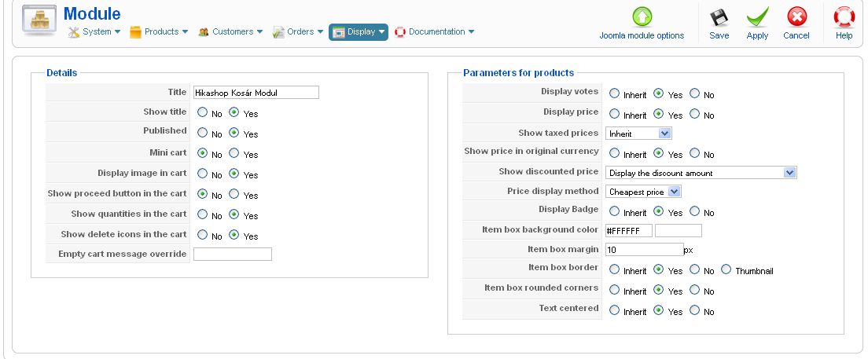Click the item box background color swatch
This screenshot has width=868, height=359.
[678, 231]
